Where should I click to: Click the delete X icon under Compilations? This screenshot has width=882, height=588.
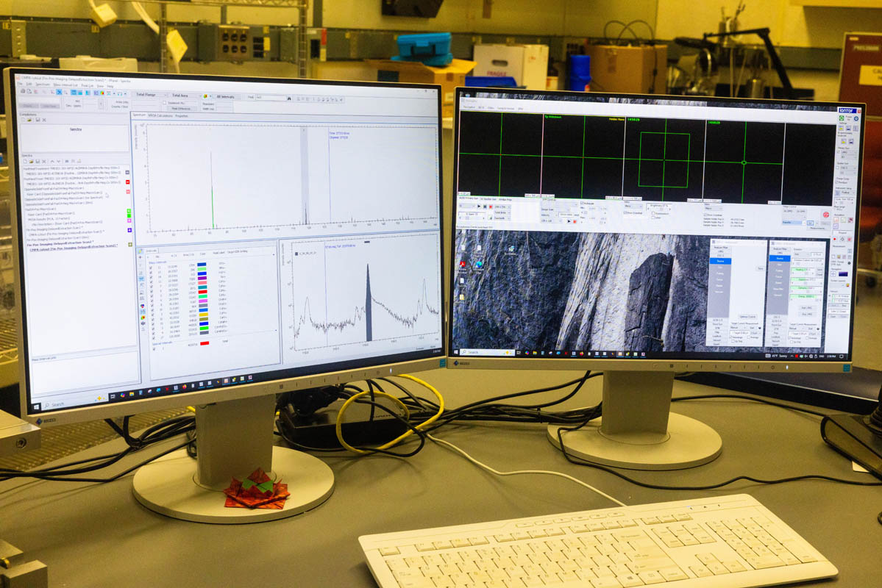click(44, 120)
